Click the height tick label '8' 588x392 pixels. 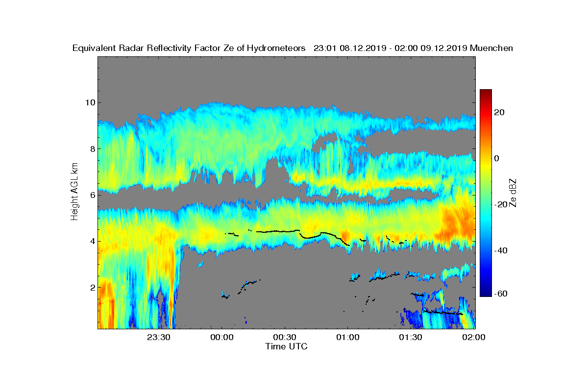tap(92, 148)
